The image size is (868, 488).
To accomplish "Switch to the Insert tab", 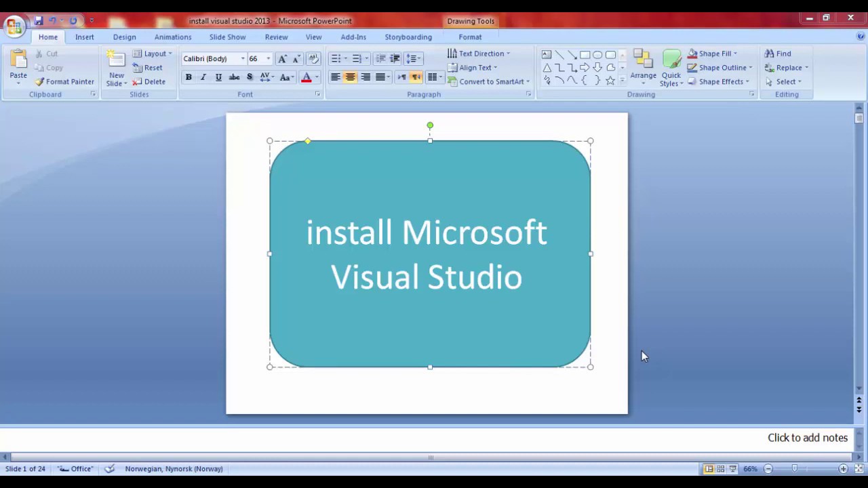I will coord(85,37).
